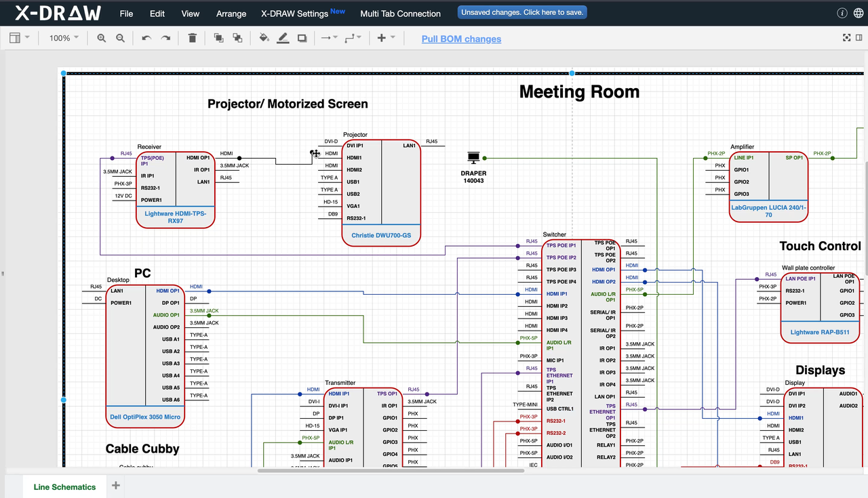Select the Receiver block title
This screenshot has height=498, width=868.
point(149,147)
